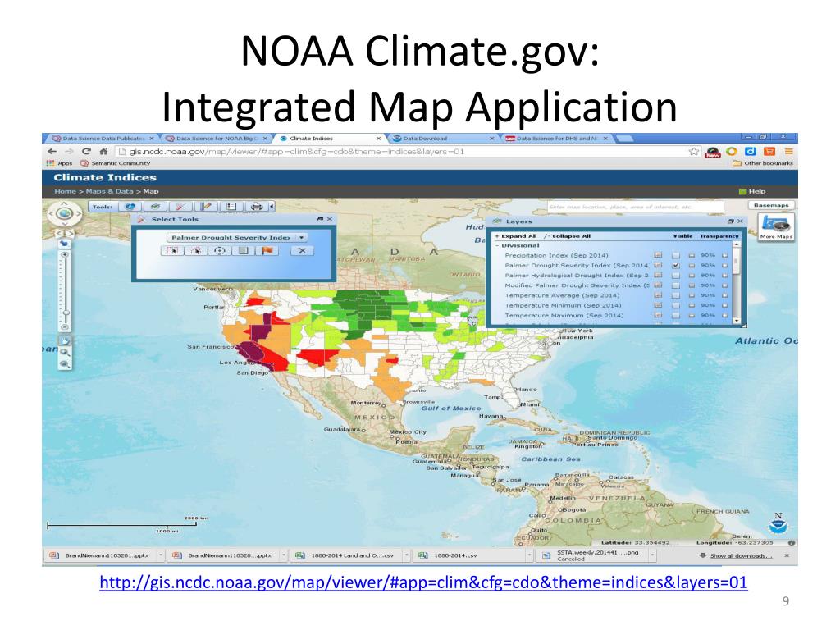Click the printer icon in Tools bar

pyautogui.click(x=257, y=206)
